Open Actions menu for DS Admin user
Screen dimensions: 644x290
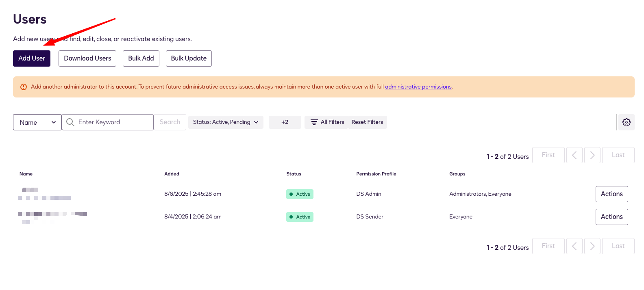tap(611, 194)
